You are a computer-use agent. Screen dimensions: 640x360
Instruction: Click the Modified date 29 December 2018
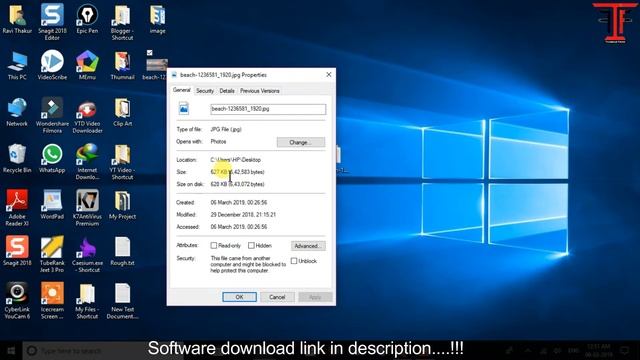click(243, 215)
